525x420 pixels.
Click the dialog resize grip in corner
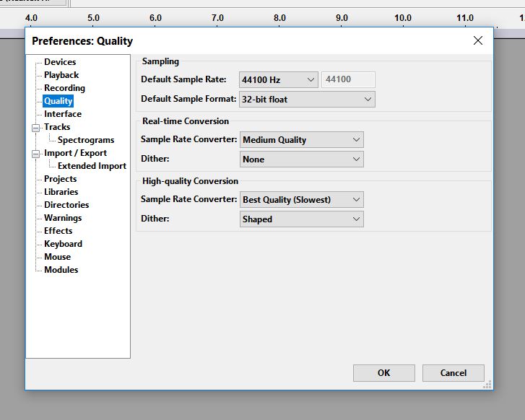(x=487, y=385)
